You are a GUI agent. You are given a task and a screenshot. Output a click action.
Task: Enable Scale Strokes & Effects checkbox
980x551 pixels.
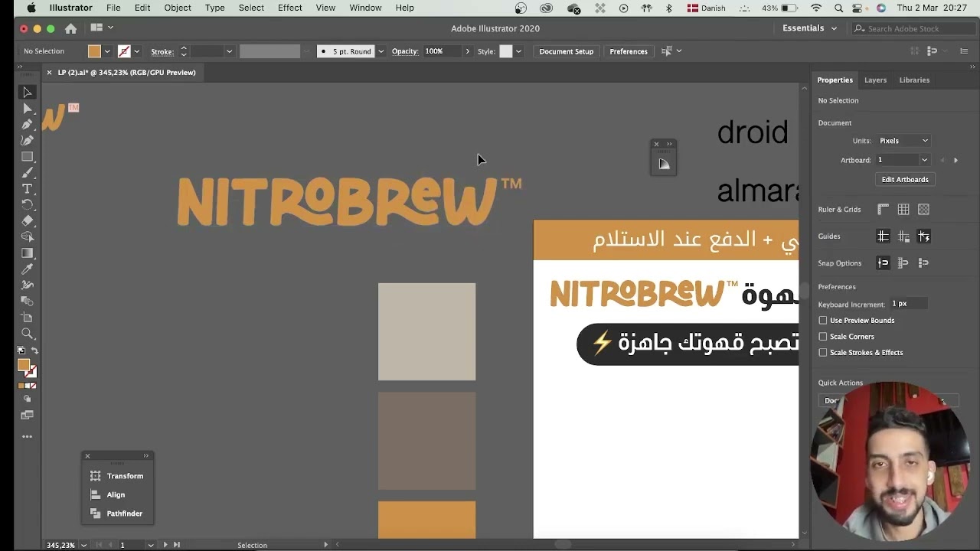tap(823, 353)
